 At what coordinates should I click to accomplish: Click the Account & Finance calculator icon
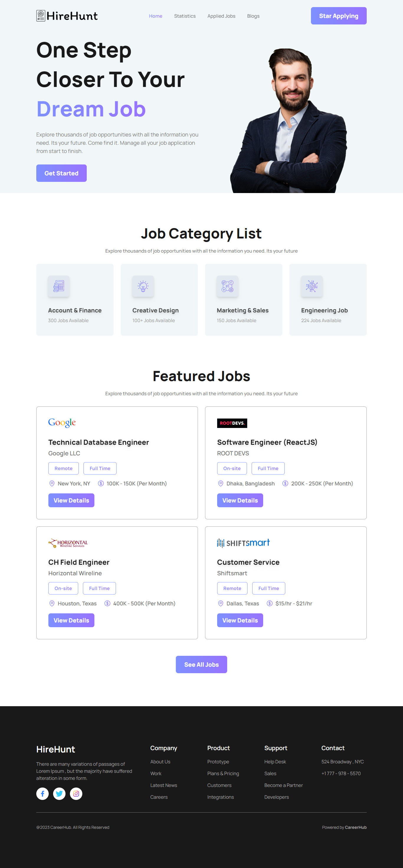coord(59,286)
